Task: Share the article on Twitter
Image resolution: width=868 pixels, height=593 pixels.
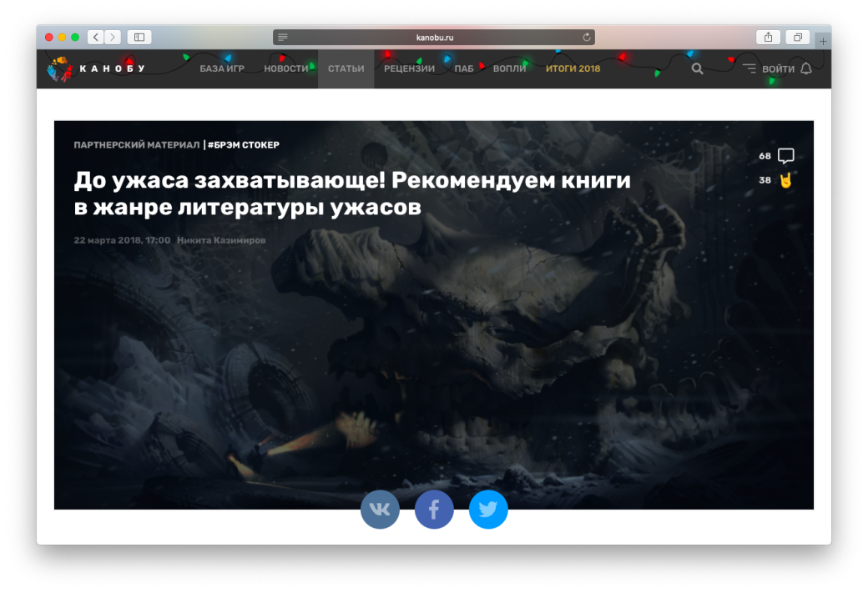Action: point(488,510)
